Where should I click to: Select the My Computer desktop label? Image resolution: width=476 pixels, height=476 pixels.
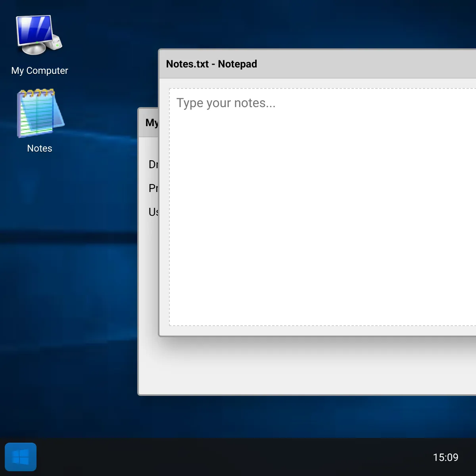click(40, 71)
